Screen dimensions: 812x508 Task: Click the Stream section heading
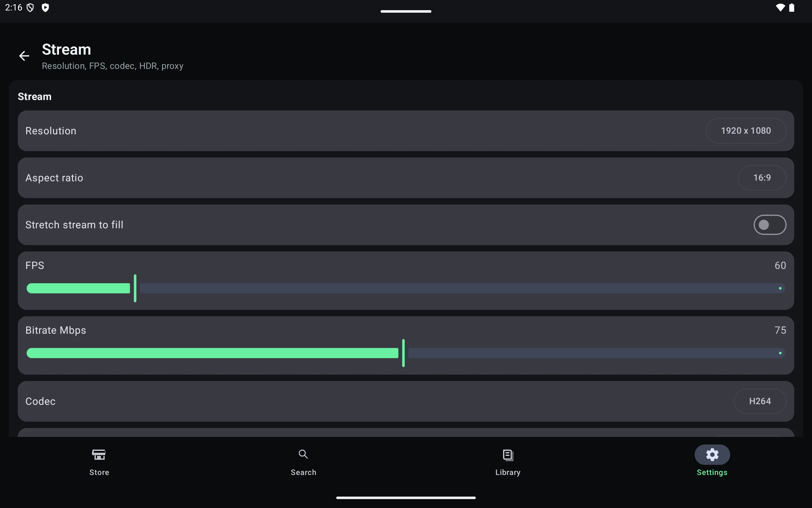[35, 97]
